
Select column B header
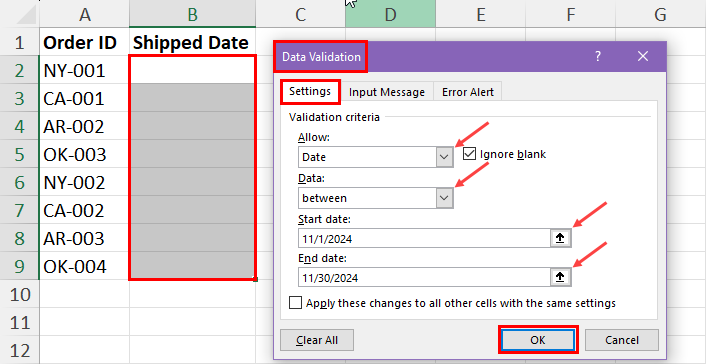coord(193,15)
